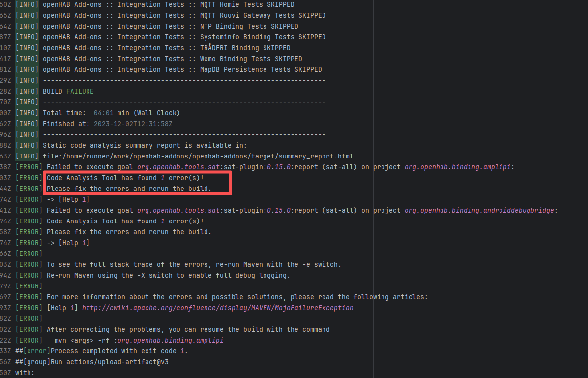Click the red-boxed Code Analysis Tool error
The width and height of the screenshot is (588, 378).
pyautogui.click(x=125, y=178)
